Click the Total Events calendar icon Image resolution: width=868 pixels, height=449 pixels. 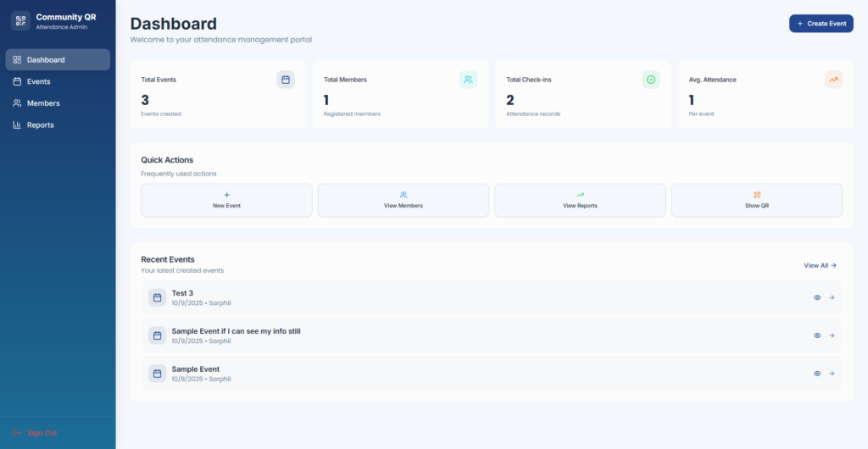(x=286, y=80)
